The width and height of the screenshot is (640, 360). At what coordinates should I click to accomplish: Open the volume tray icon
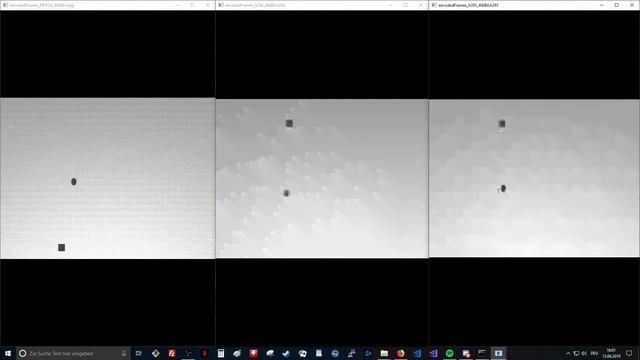584,353
